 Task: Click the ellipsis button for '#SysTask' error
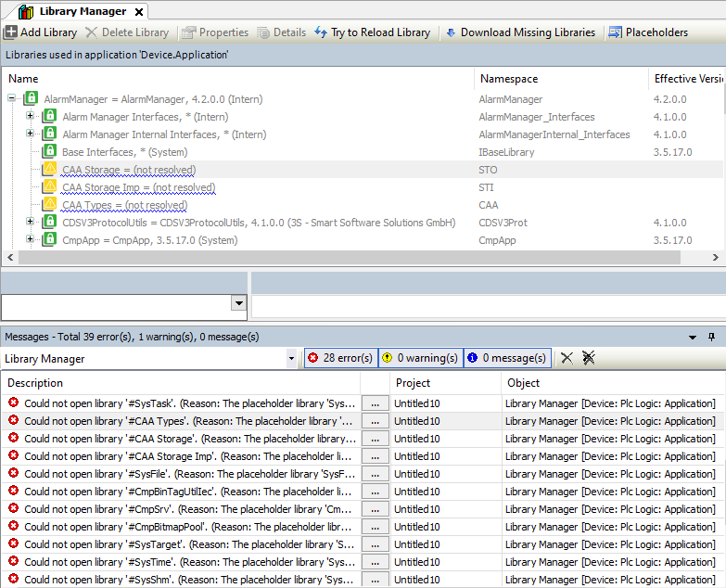[x=374, y=403]
